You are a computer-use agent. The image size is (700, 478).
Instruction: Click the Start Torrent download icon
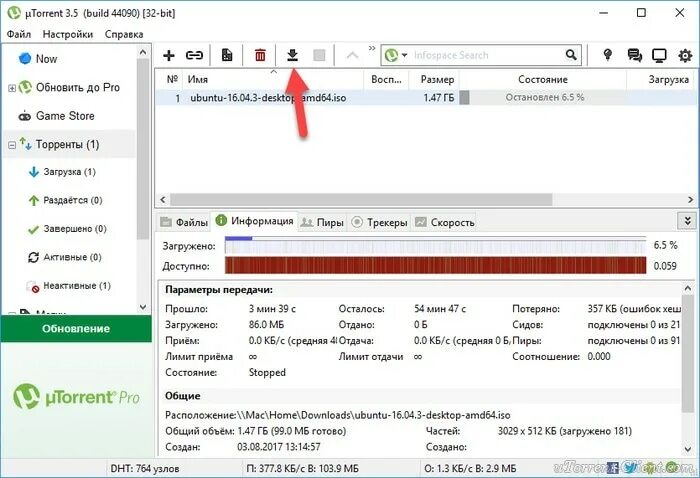tap(292, 55)
